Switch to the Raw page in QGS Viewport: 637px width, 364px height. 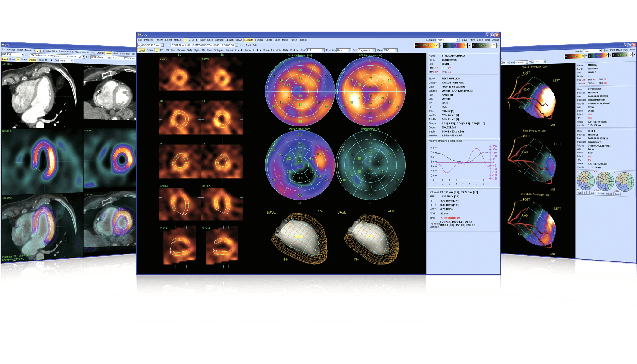(x=203, y=40)
